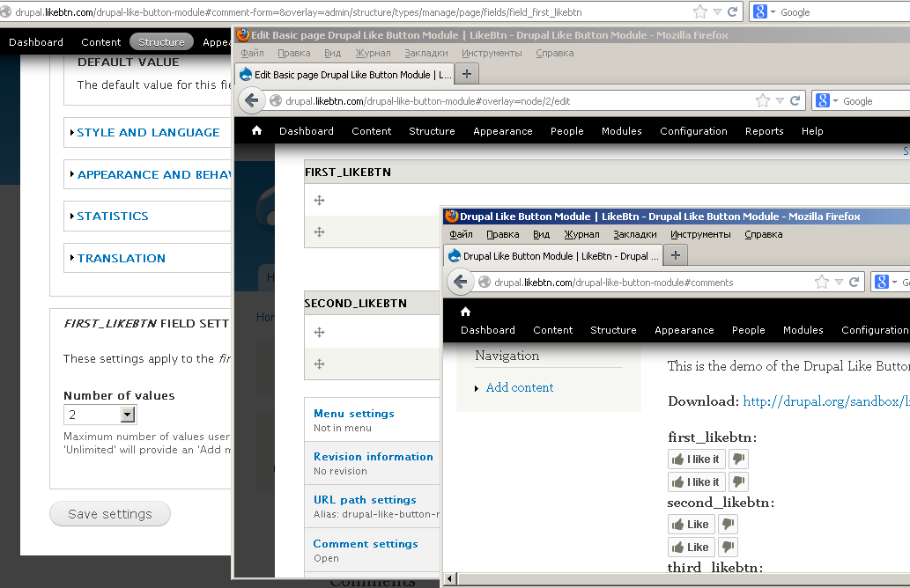Click front window's address bar URL
Screen dimensions: 910x588
613,283
